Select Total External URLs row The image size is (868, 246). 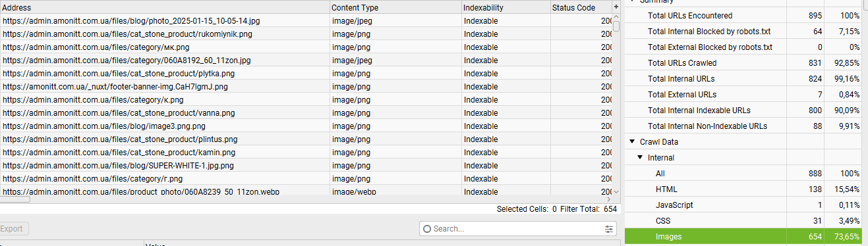tap(743, 94)
